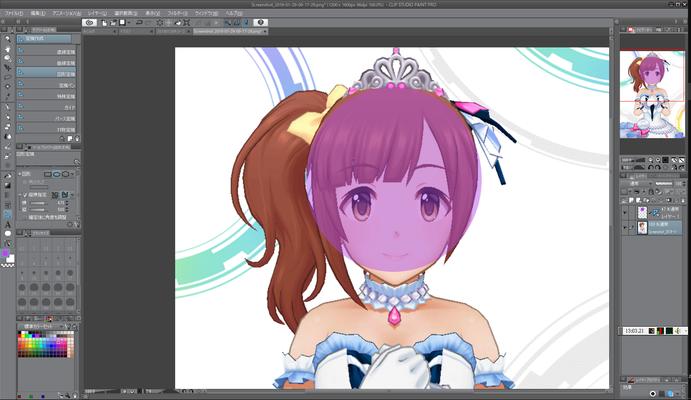This screenshot has height=400, width=691.
Task: Adjust the layer opacity slider
Action: click(664, 184)
